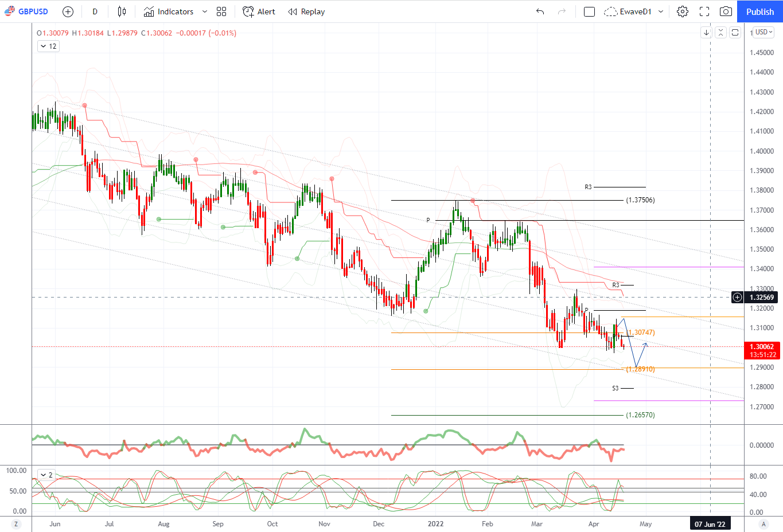Open the candlestick chart type selector
This screenshot has width=783, height=532.
pyautogui.click(x=122, y=11)
